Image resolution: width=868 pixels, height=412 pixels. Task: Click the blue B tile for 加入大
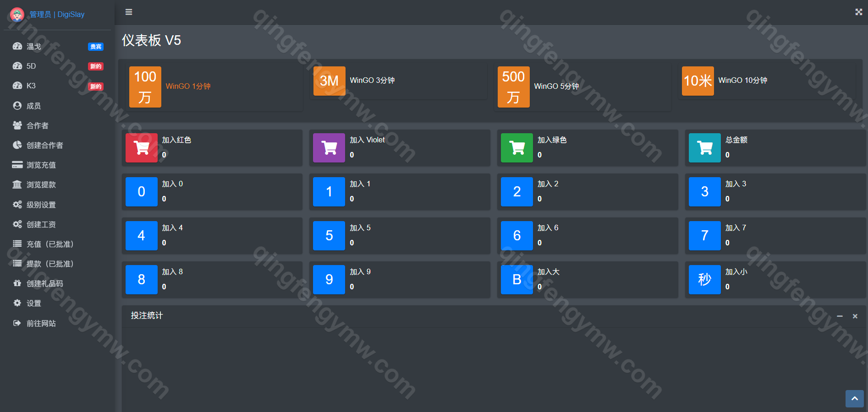click(517, 280)
